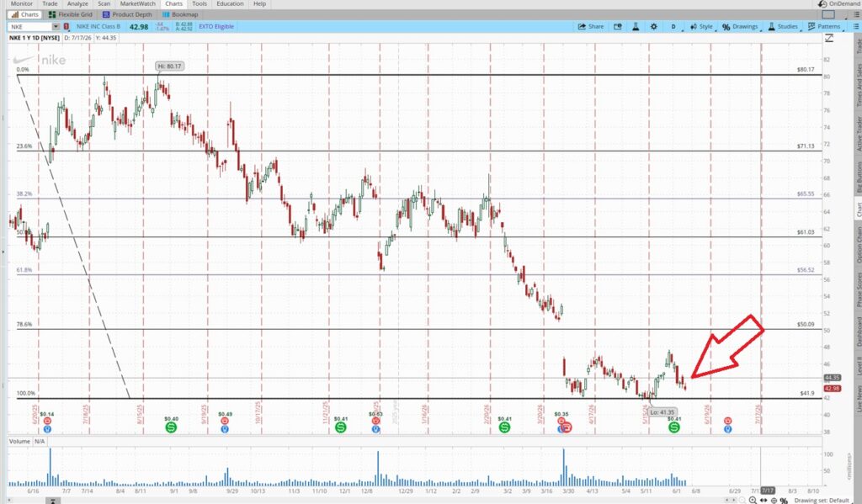
Task: Open the Help tab
Action: pyautogui.click(x=259, y=3)
